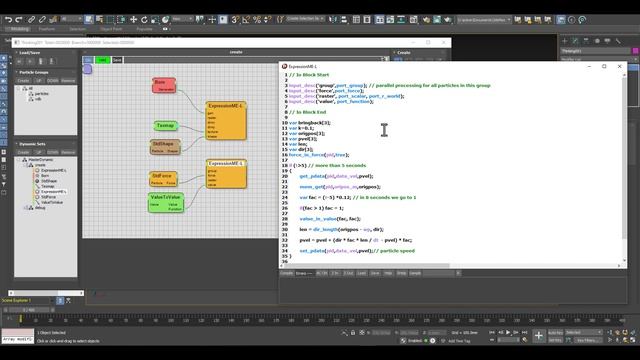Click the green tab in node editor
The width and height of the screenshot is (640, 360).
103,60
